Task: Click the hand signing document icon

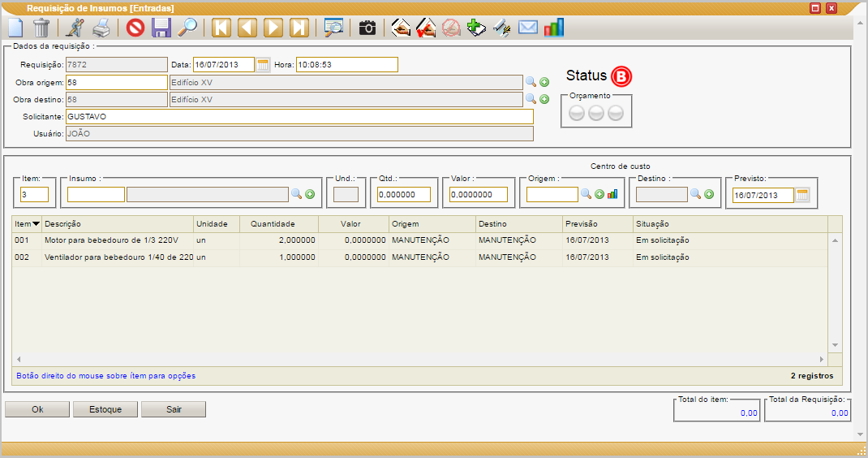Action: [401, 27]
